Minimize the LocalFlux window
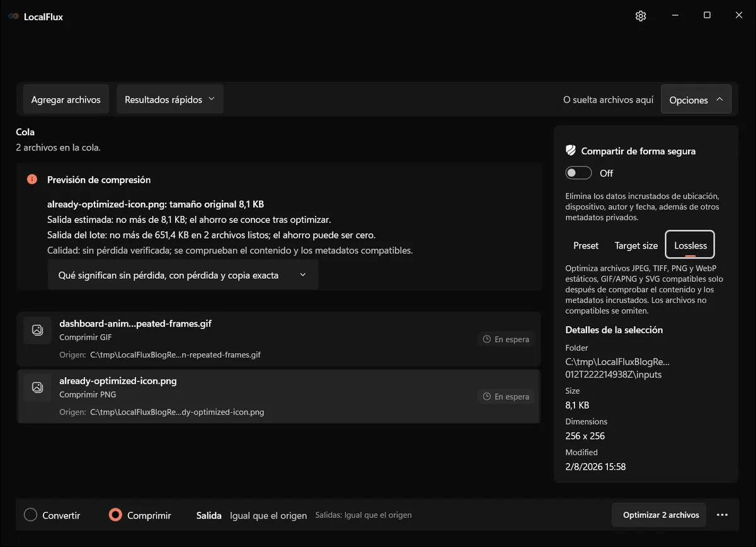 coord(675,16)
